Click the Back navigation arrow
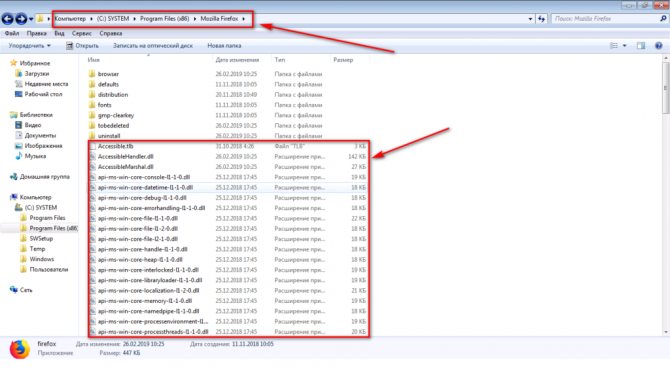Viewport: 670px width, 377px height. tap(8, 19)
